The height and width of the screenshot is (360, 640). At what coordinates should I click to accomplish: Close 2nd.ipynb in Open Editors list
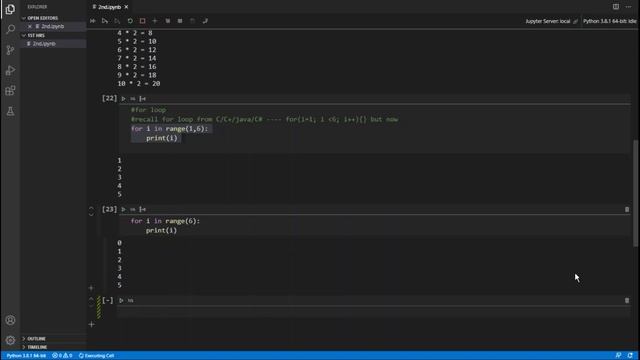click(x=30, y=26)
